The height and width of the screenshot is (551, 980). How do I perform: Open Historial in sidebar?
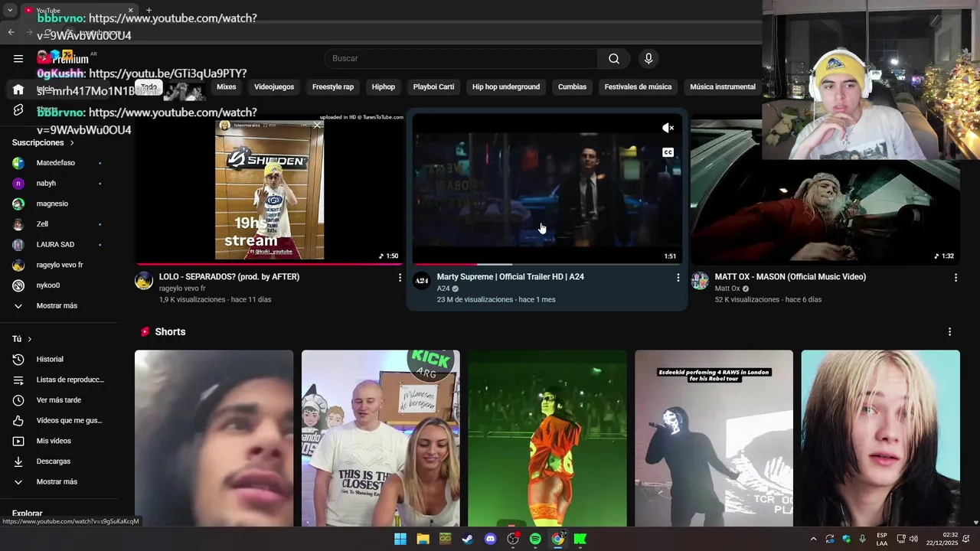coord(50,359)
